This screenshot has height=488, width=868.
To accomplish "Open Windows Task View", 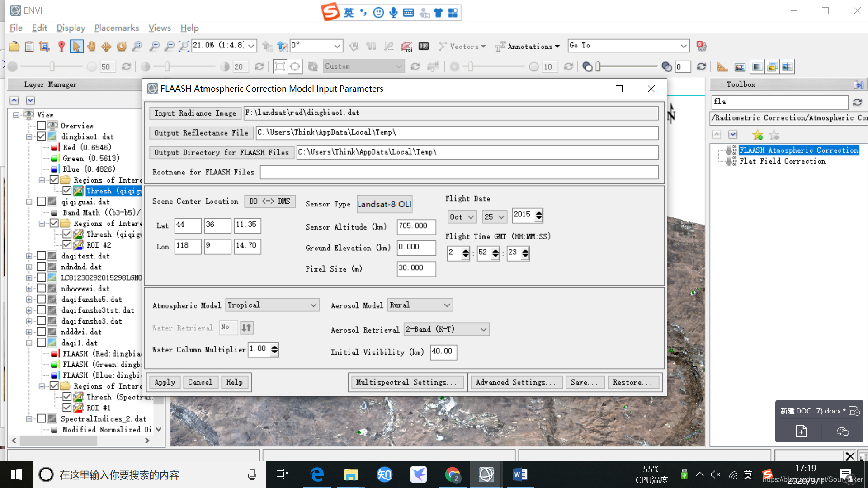I will pyautogui.click(x=282, y=474).
